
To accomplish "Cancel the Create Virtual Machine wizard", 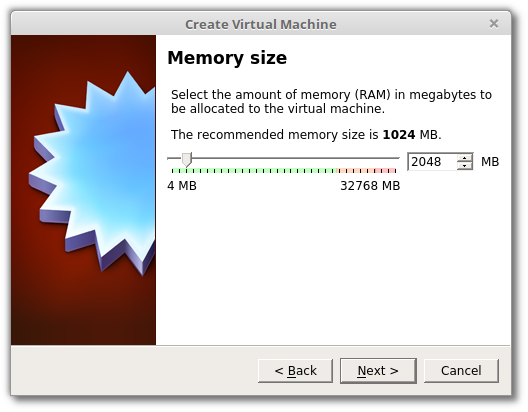I will pos(461,371).
